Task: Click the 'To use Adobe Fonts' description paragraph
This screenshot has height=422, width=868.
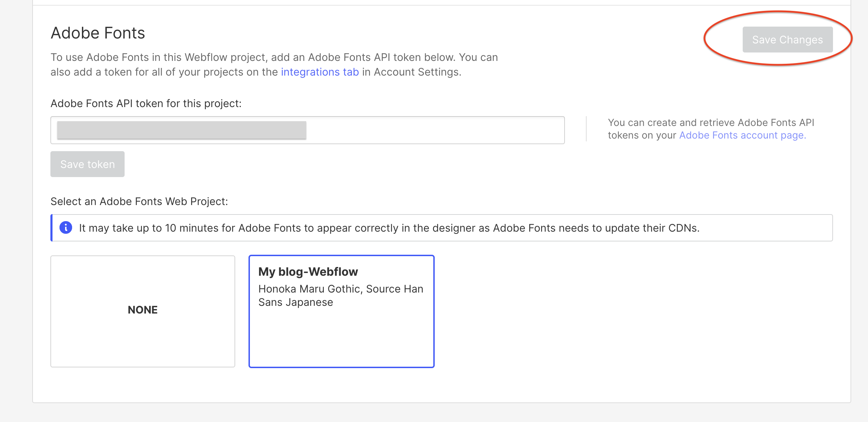Action: pos(274,57)
